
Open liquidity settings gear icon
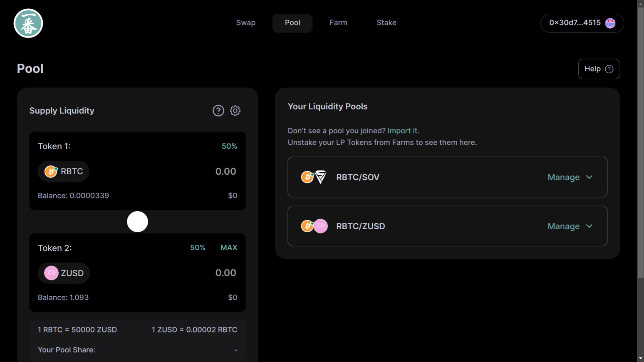click(235, 111)
